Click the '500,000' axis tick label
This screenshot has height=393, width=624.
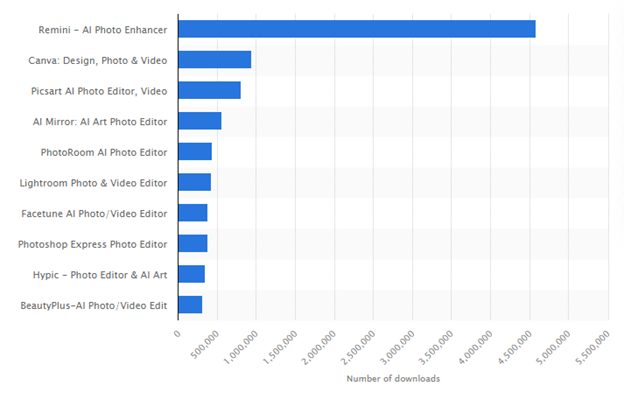[205, 344]
